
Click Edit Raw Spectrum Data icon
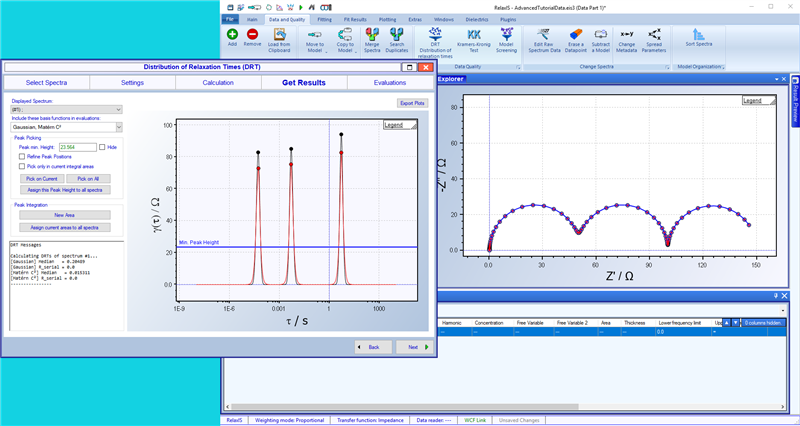click(x=544, y=35)
